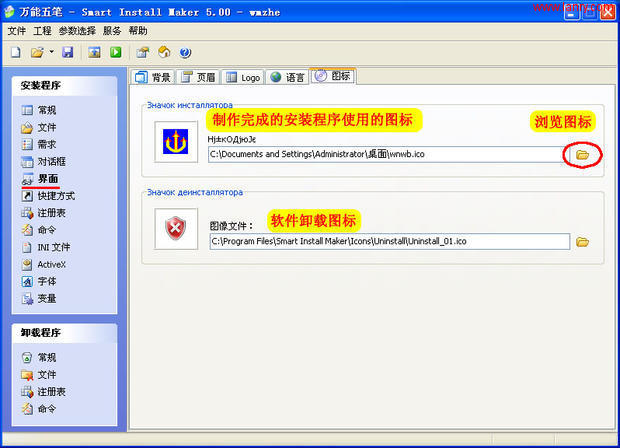Open the ActiveX section
Image resolution: width=620 pixels, height=448 pixels.
(51, 264)
